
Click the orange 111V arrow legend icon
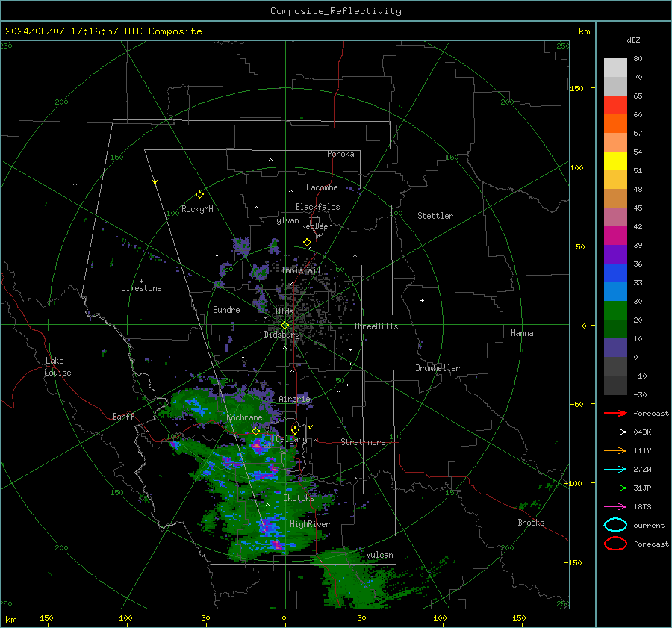click(x=615, y=450)
